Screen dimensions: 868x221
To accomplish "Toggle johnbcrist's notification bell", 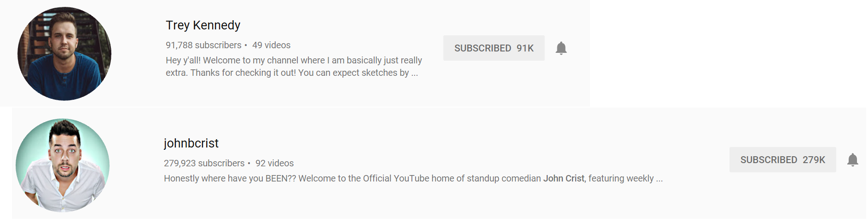I will click(852, 160).
